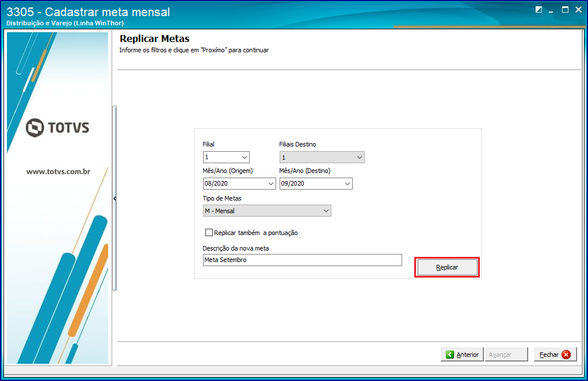Click the window theme toggle icon in the title bar
588x381 pixels.
(x=539, y=10)
